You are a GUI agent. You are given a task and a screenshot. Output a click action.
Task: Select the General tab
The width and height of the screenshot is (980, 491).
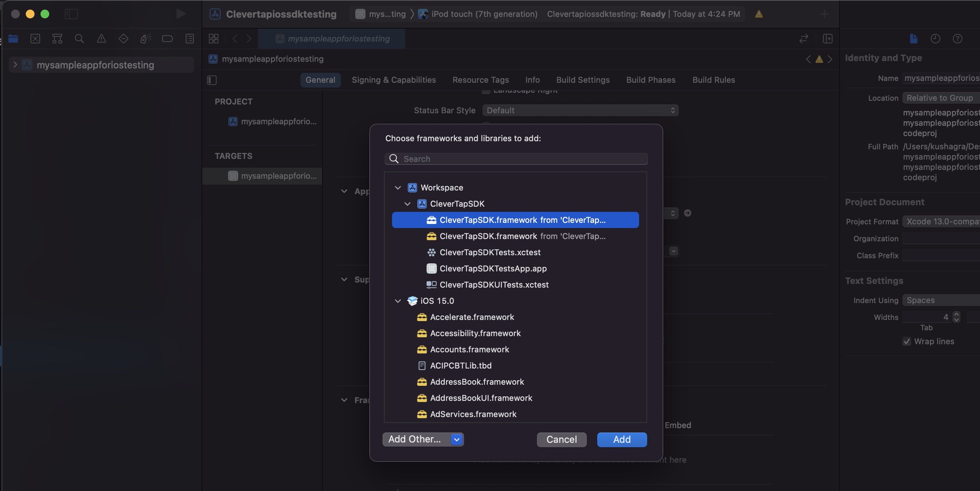click(x=320, y=80)
